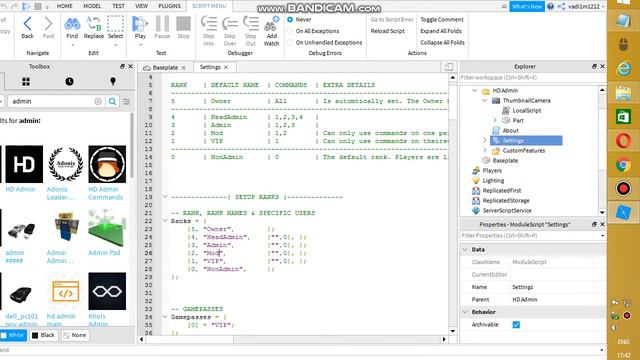Select the Admin Pad model thumbnail

107,228
